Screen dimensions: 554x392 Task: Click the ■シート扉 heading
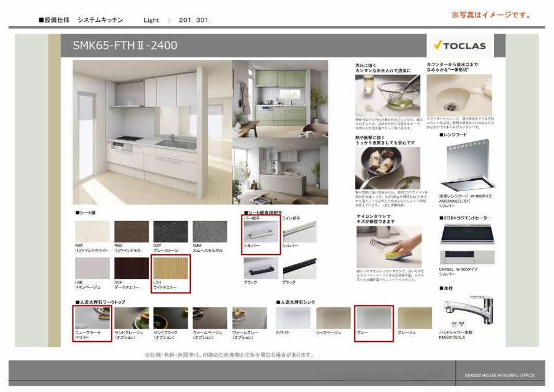(85, 213)
